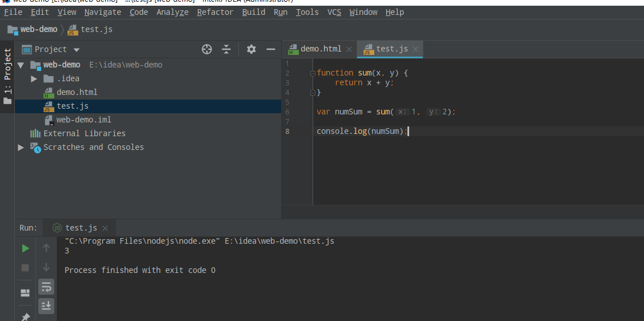The height and width of the screenshot is (321, 644).
Task: Click the Pin Tab icon in Run panel
Action: point(26,316)
